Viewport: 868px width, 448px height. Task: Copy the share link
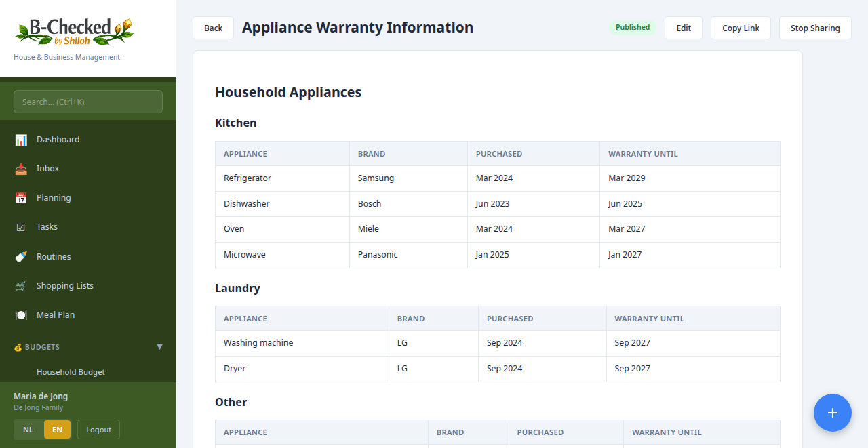tap(741, 28)
